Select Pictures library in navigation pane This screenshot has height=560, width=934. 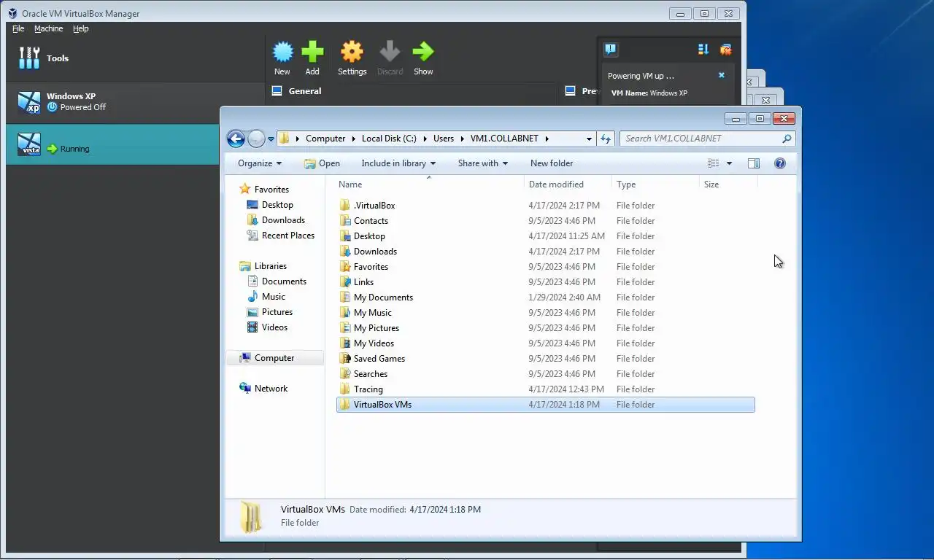click(x=277, y=312)
